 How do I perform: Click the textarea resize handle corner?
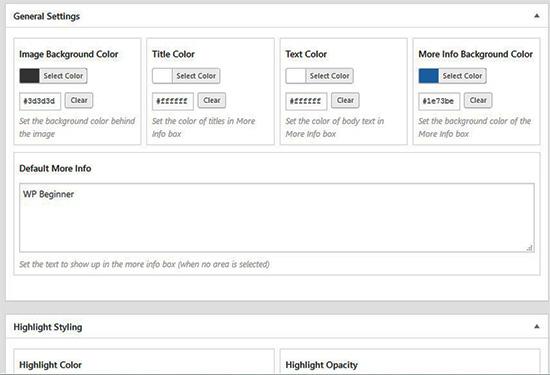coord(530,248)
